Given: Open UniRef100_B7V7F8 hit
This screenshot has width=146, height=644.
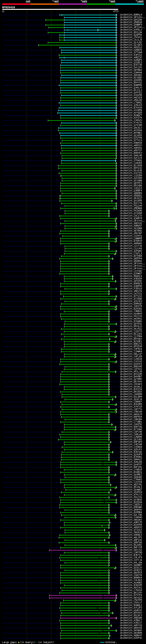Looking at the screenshot, I should coord(131,595).
